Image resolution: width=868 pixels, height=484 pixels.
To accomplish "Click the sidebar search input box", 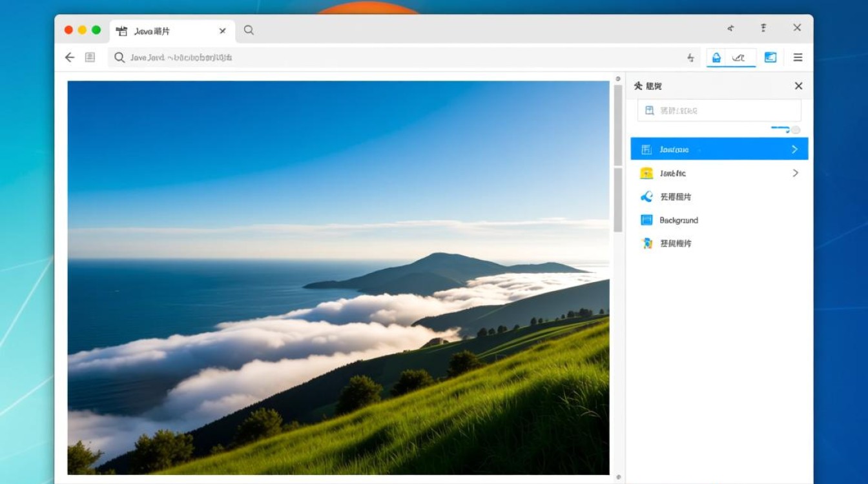I will click(x=717, y=110).
